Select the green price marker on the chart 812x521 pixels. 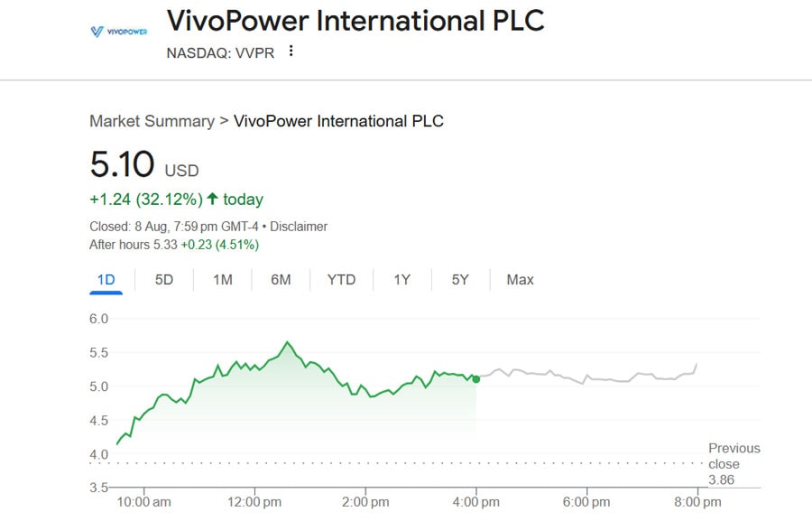click(475, 379)
